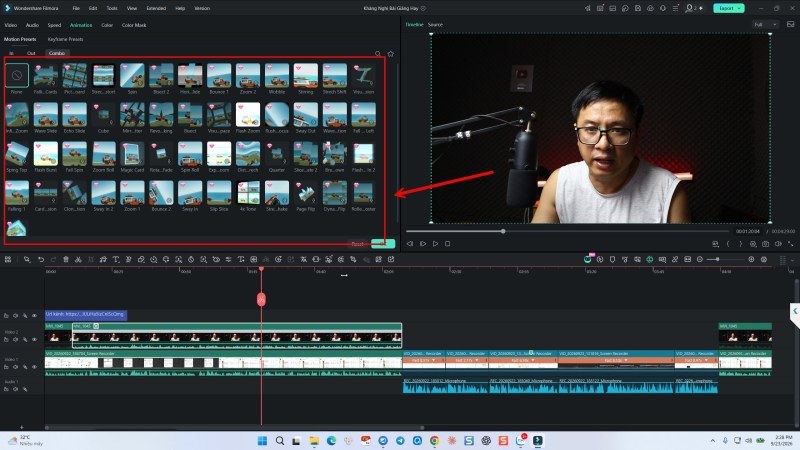Expand the track options chevron at toolbar end
This screenshot has height=450, width=800.
tap(792, 260)
